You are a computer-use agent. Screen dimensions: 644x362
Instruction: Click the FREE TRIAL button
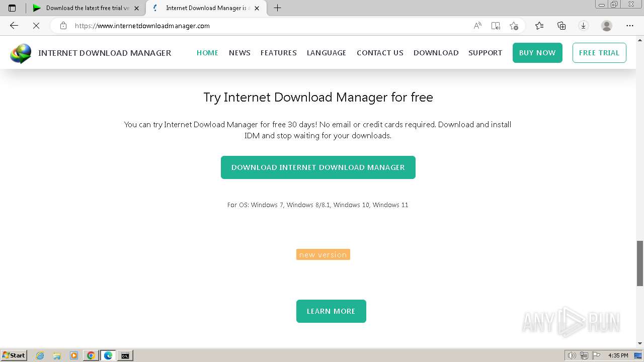tap(599, 53)
